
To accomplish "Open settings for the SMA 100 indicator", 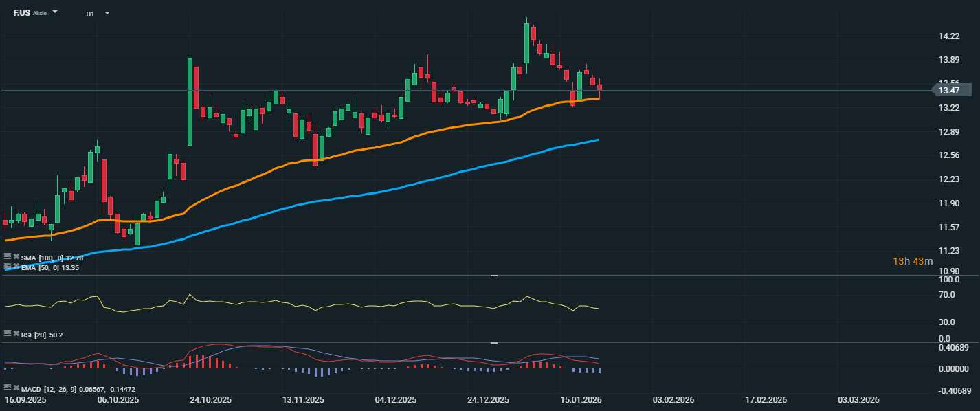I will (8, 258).
